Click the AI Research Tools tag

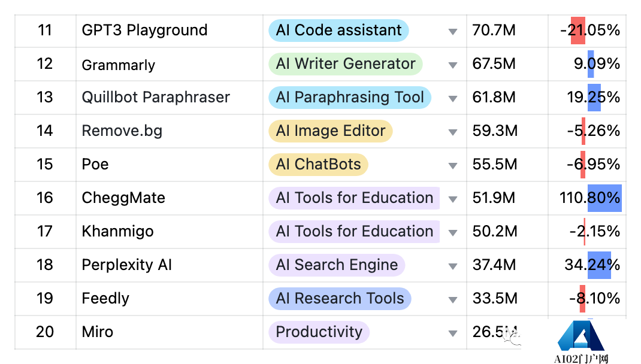click(x=340, y=298)
